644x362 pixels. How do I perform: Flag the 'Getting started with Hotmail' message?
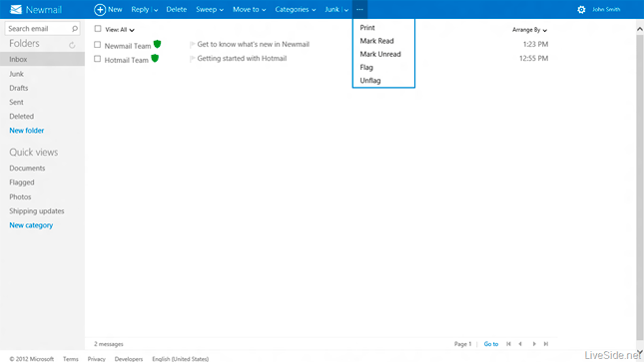click(192, 59)
